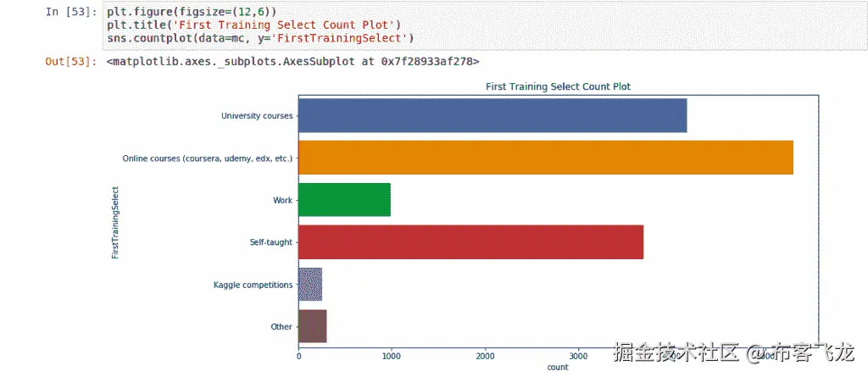
Task: Click the vertical 'FirstTrainingSelect' axis title
Action: tap(115, 222)
